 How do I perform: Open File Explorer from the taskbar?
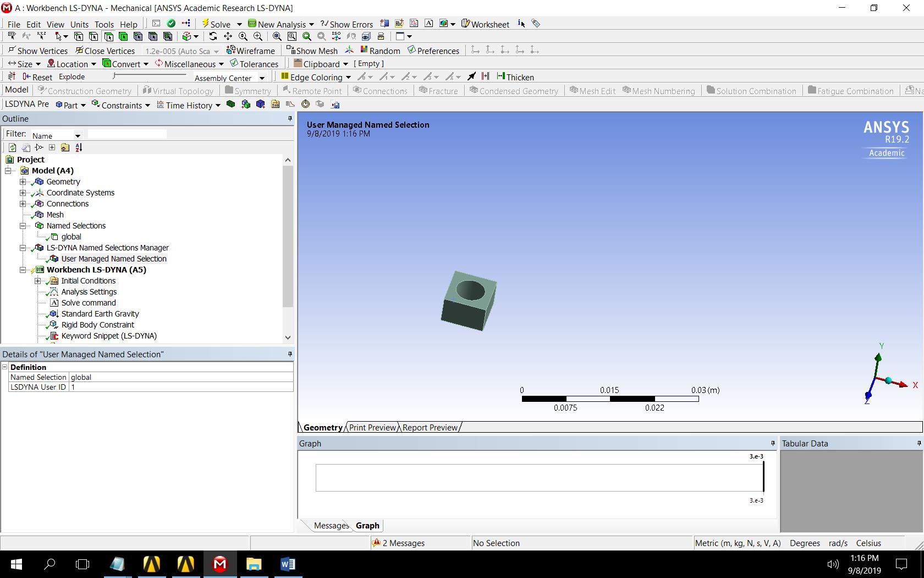[254, 564]
